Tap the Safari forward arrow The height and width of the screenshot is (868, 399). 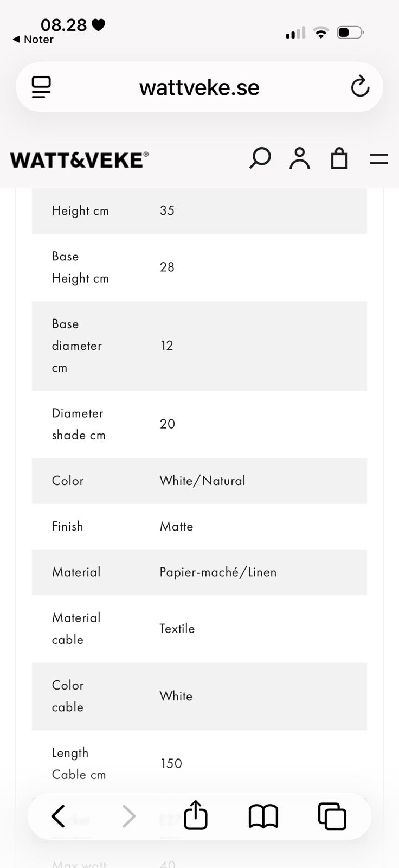pos(128,816)
